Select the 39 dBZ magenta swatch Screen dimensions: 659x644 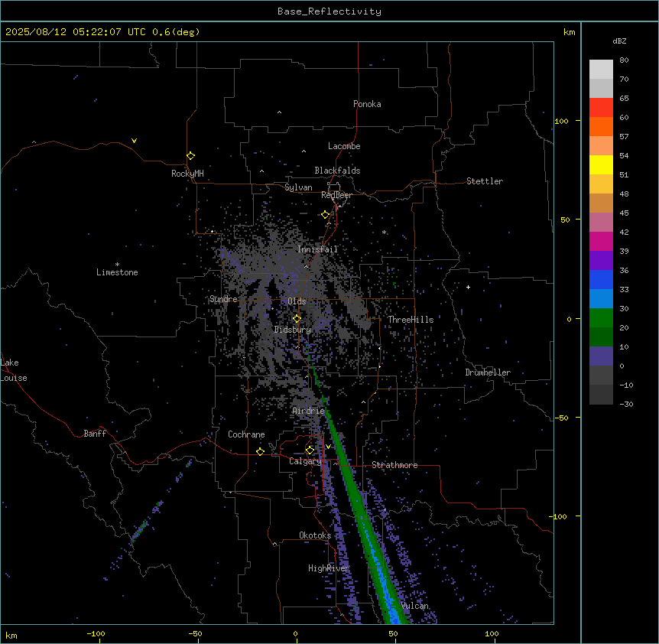[x=601, y=241]
